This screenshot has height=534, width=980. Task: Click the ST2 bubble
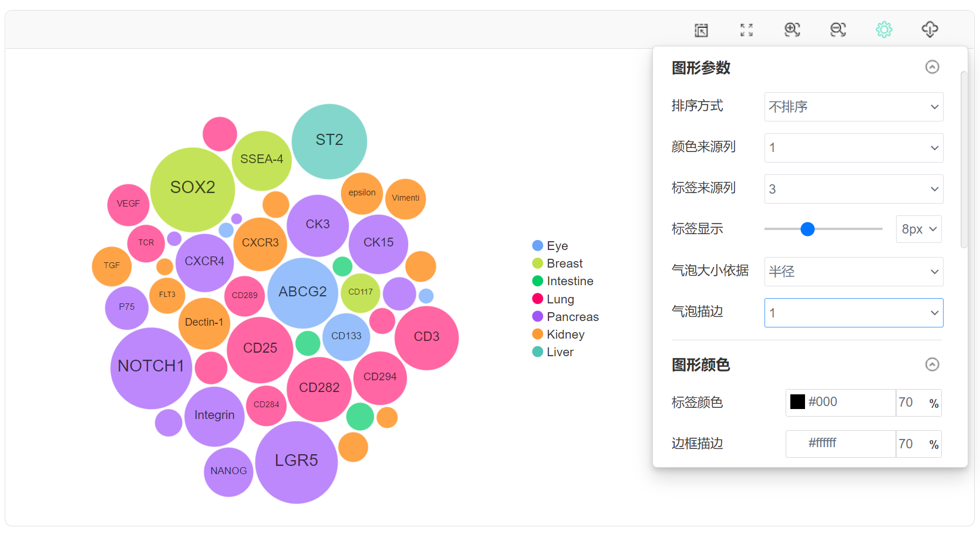click(329, 141)
